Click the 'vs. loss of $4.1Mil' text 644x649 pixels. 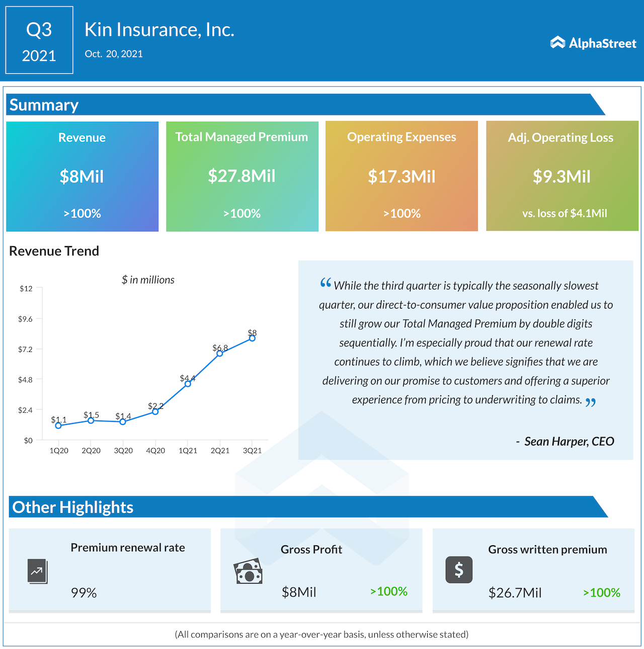pos(565,213)
